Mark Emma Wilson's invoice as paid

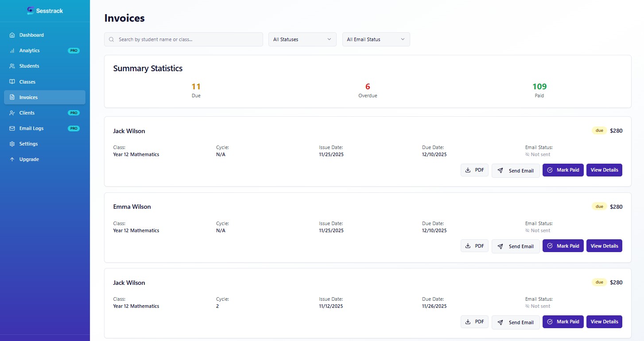click(563, 246)
